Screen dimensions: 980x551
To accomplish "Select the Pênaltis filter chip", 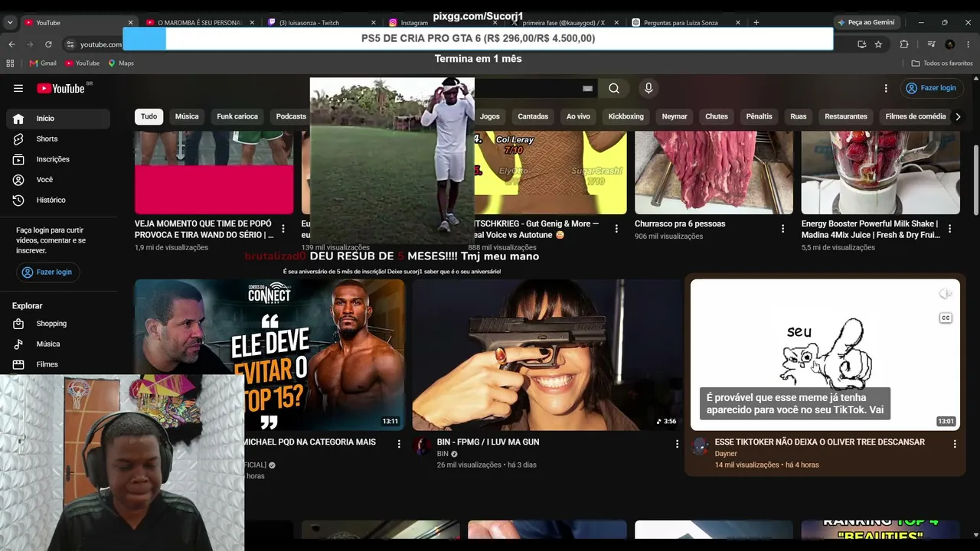I will (x=759, y=116).
